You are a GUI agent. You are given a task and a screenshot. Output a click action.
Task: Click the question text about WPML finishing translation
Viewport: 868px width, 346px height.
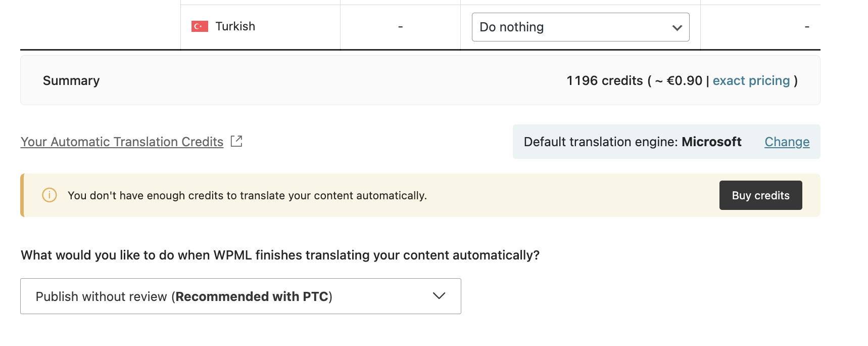(x=280, y=255)
